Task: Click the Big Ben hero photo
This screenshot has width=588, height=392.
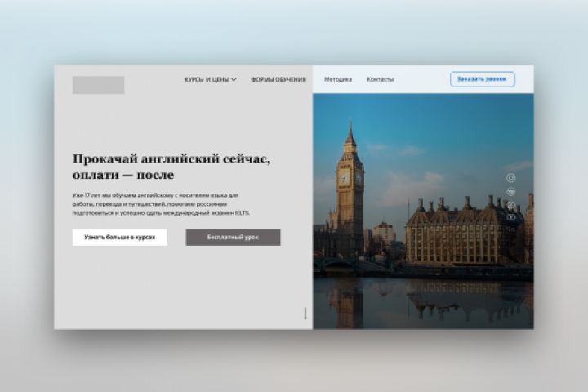Action: (423, 212)
